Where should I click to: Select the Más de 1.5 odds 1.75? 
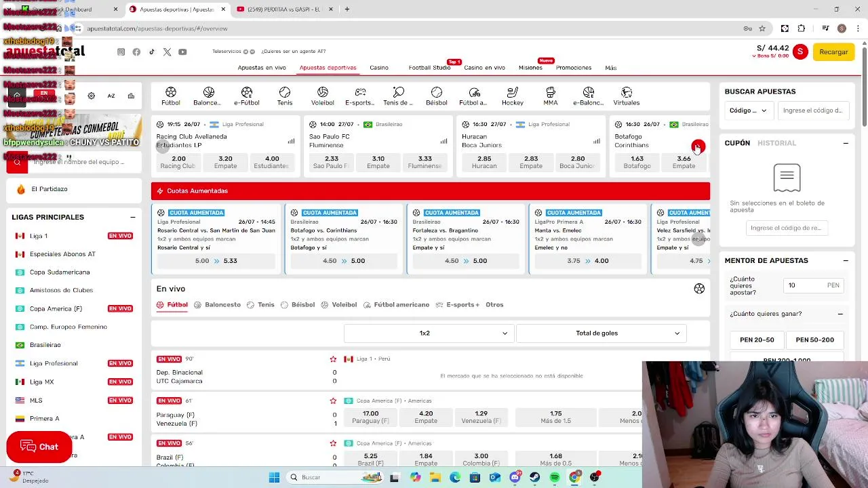pyautogui.click(x=556, y=417)
